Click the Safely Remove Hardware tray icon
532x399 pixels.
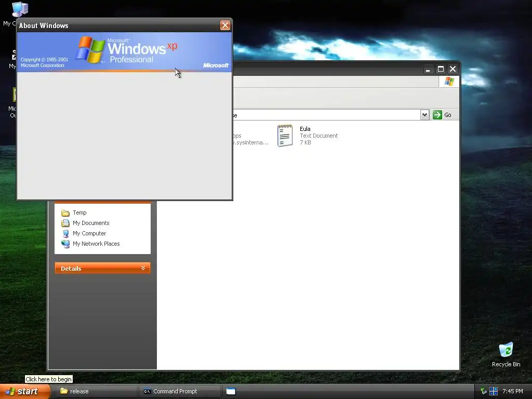tap(484, 391)
